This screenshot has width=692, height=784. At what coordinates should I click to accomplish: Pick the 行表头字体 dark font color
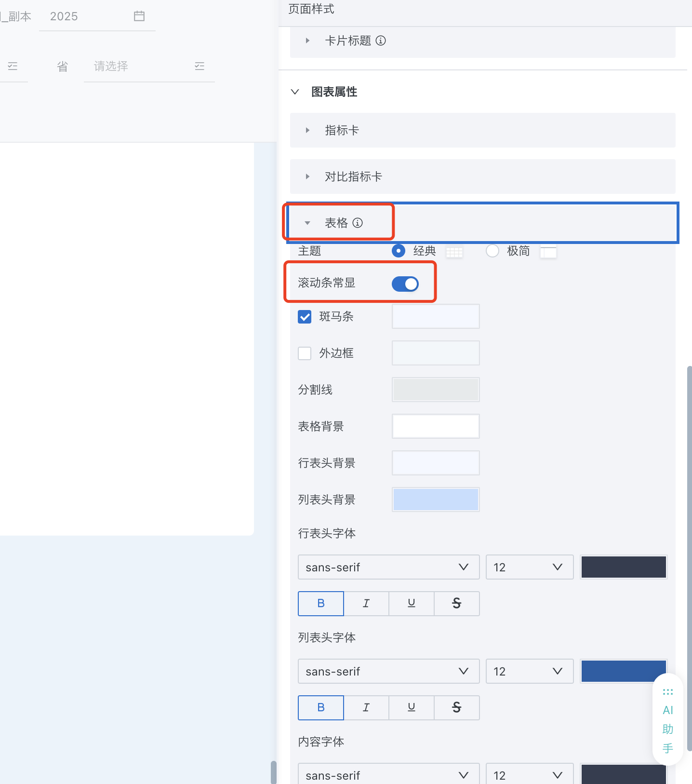click(624, 567)
